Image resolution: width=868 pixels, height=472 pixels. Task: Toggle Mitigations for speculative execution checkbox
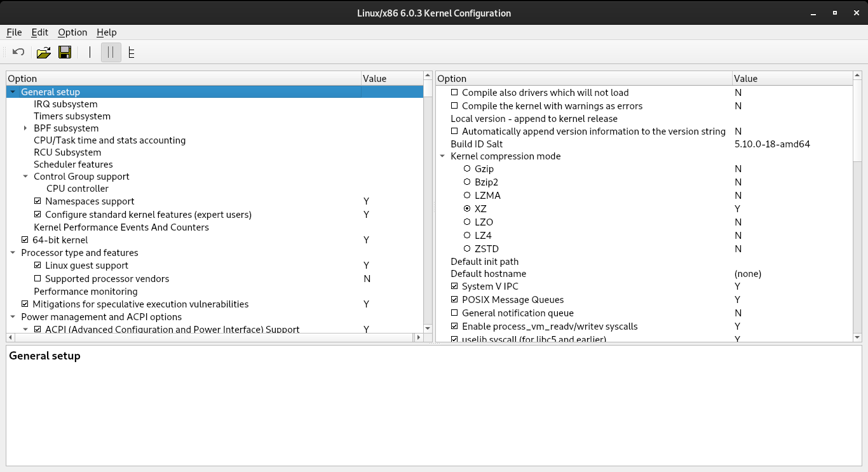pos(25,304)
